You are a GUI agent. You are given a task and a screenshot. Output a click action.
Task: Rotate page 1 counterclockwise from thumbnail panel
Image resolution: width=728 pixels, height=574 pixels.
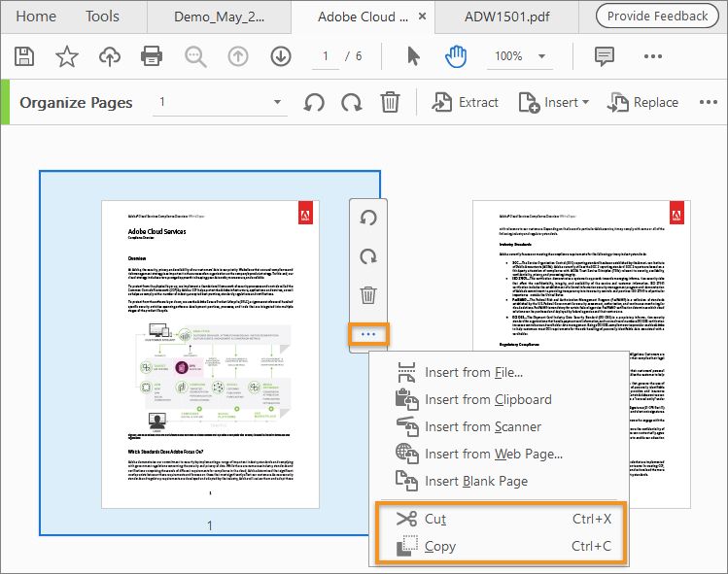[368, 219]
